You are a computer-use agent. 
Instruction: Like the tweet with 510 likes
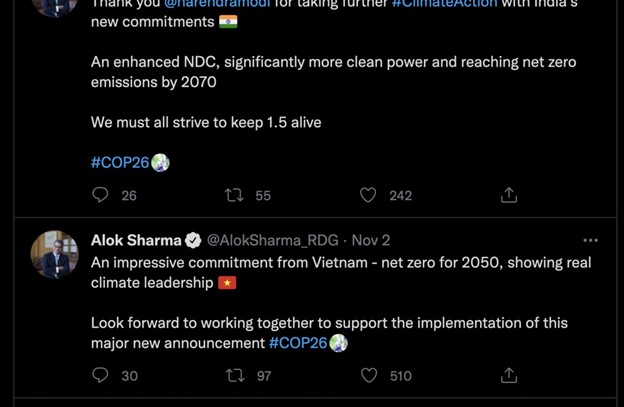pyautogui.click(x=369, y=375)
